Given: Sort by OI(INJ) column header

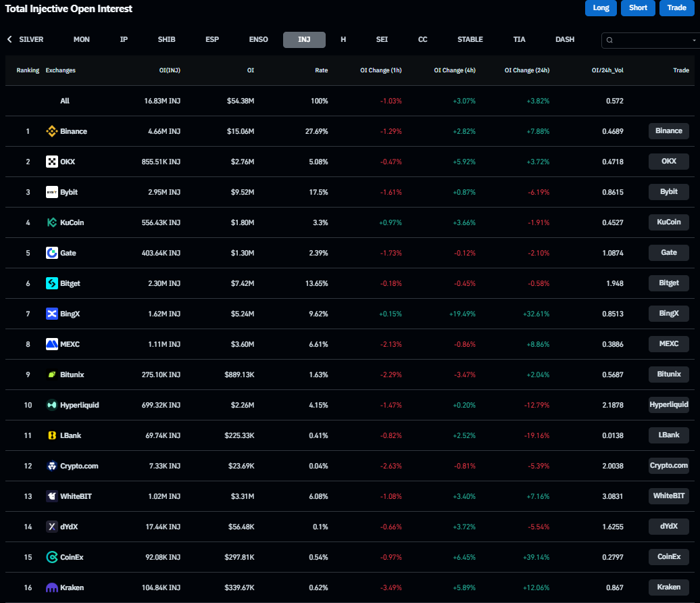Looking at the screenshot, I should tap(170, 70).
